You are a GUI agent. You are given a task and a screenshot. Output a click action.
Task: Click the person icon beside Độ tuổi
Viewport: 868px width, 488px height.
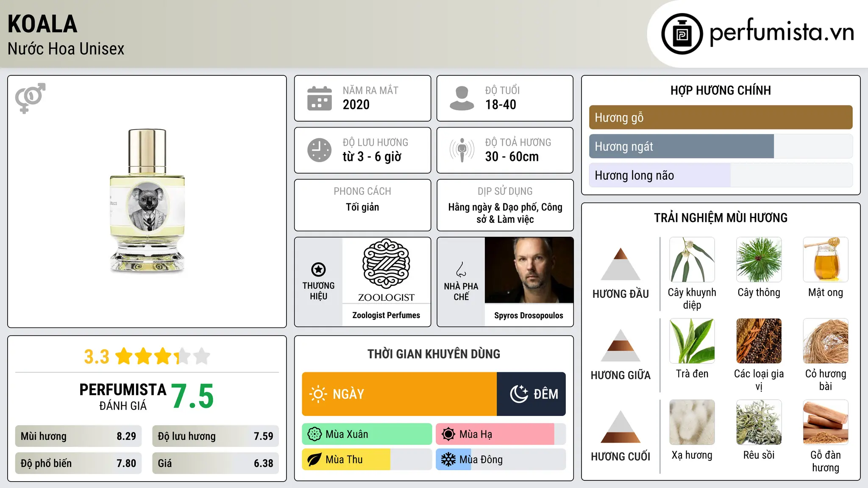tap(462, 98)
